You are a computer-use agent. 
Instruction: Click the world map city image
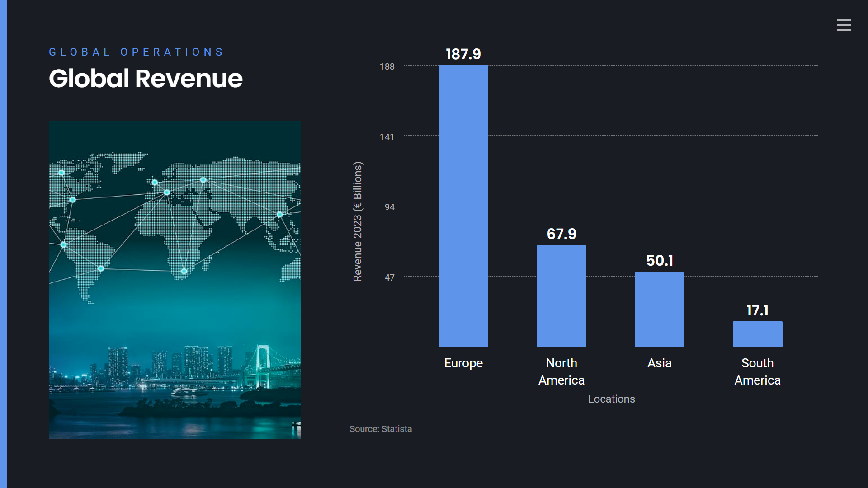(x=175, y=280)
